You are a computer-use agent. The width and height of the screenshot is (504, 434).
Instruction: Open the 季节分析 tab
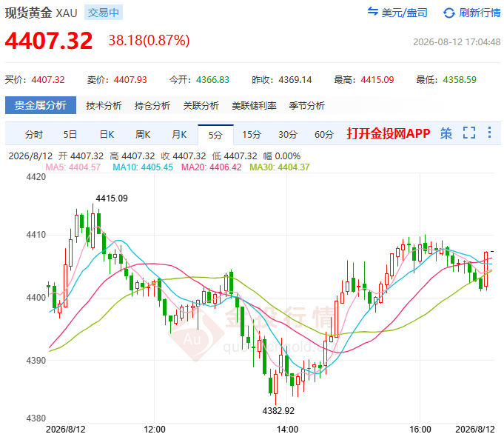[x=306, y=105]
